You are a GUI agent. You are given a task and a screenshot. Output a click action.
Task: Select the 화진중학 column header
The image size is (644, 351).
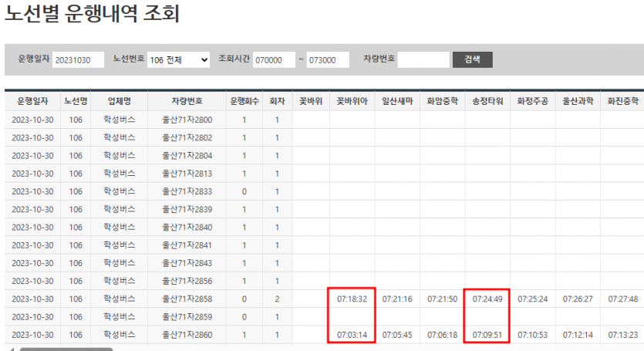623,101
